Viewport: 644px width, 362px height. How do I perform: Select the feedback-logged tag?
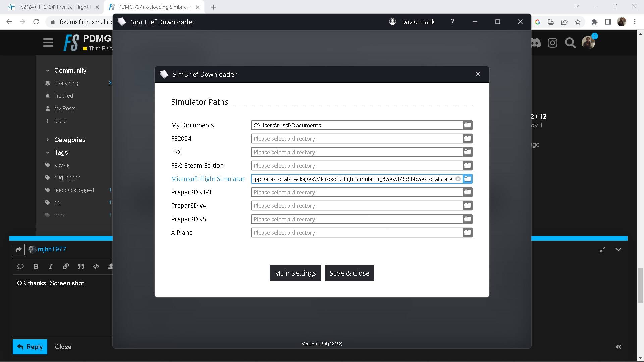point(74,190)
